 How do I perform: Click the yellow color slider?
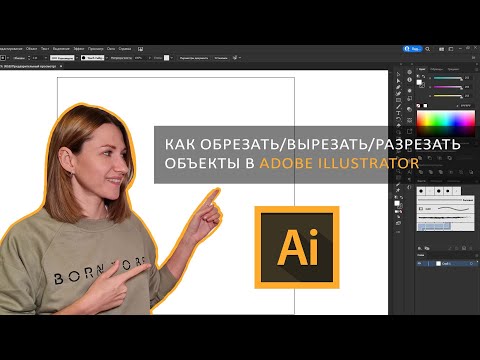(448, 96)
